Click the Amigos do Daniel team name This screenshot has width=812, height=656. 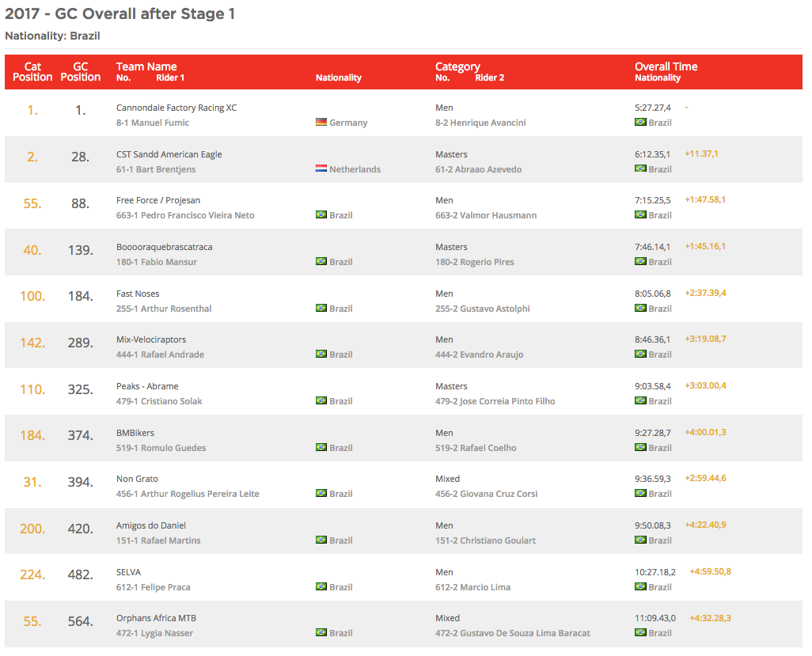[151, 525]
